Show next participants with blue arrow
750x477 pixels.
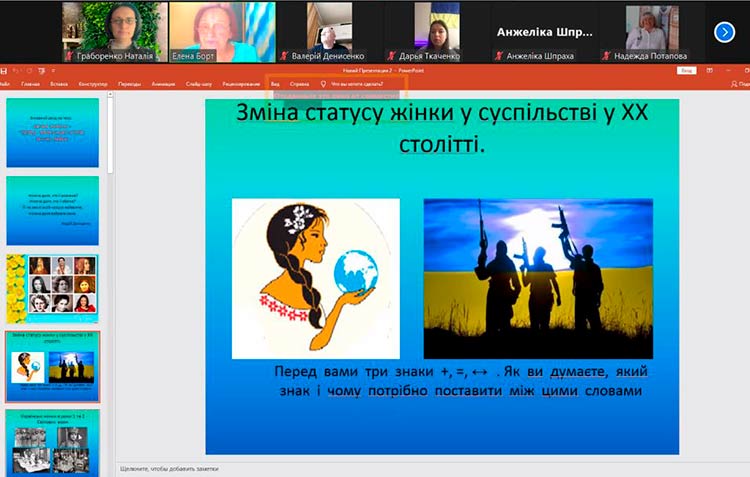click(x=725, y=32)
